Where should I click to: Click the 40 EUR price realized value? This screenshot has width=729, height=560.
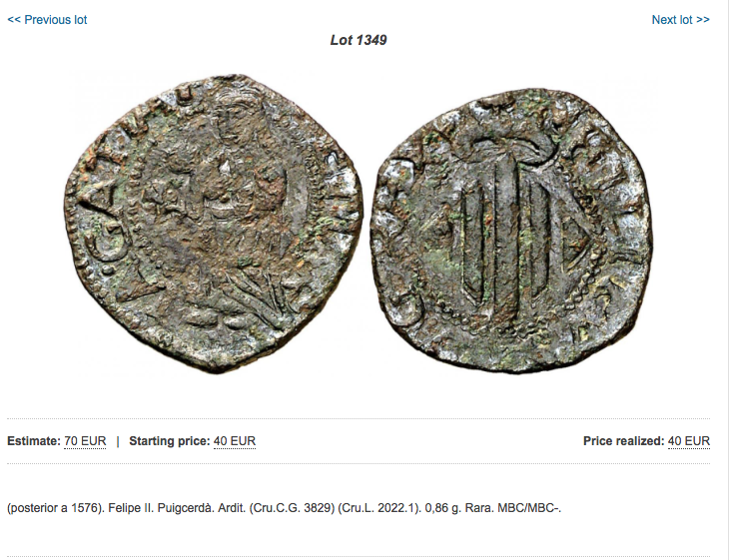689,441
